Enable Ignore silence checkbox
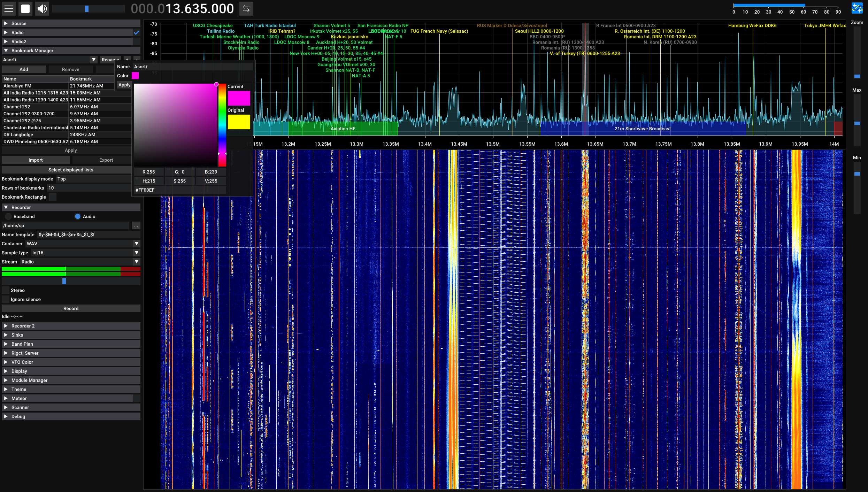868x492 pixels. click(x=6, y=299)
